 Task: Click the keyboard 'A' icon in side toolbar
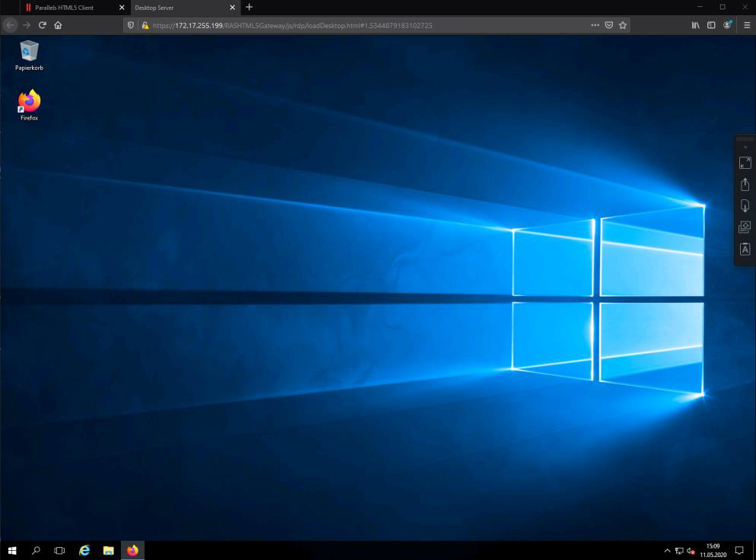pyautogui.click(x=745, y=249)
